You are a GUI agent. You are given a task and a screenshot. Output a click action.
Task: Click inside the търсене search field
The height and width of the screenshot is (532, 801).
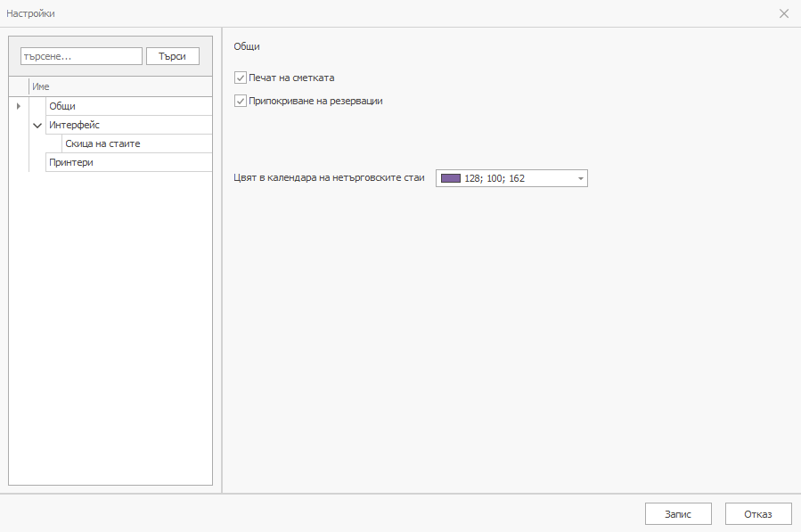[80, 55]
